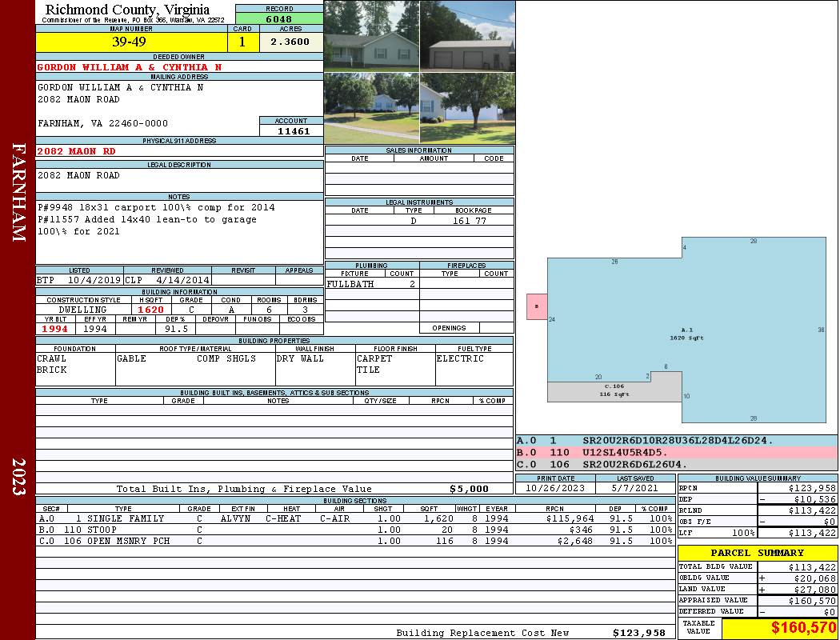Screen dimensions: 840x640
Task: Click sketch code line A.0 SR20U2R6D10R28U36
Action: [x=676, y=441]
